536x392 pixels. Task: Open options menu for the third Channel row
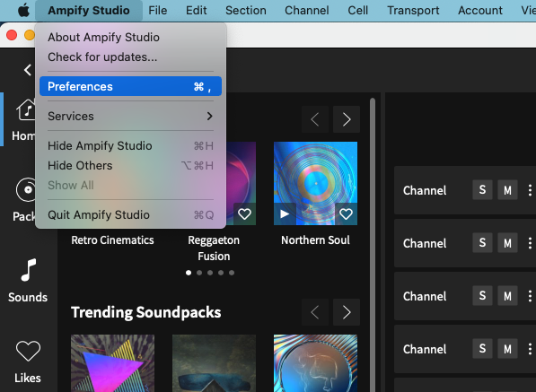(x=530, y=296)
